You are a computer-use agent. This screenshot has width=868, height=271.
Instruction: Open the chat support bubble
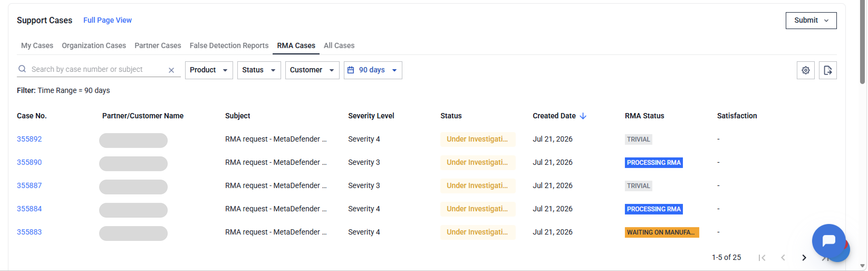828,241
